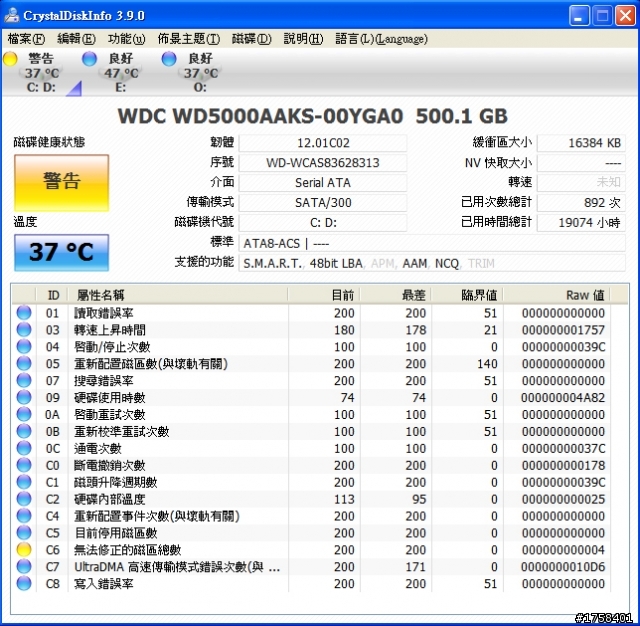This screenshot has height=626, width=640.
Task: Select the C: D: disk with 警告 status
Action: click(41, 73)
